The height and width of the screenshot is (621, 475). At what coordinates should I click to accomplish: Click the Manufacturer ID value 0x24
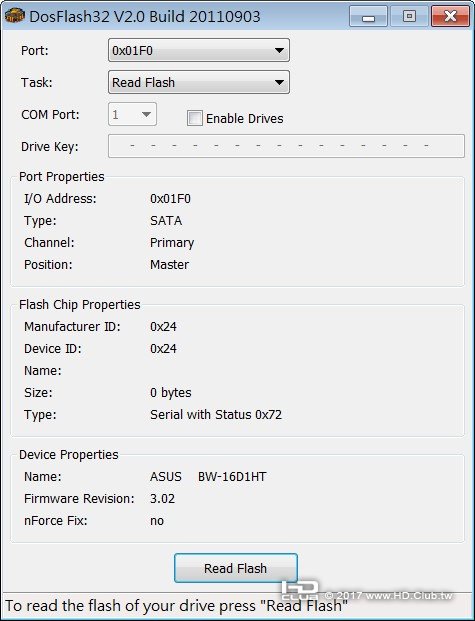click(163, 327)
